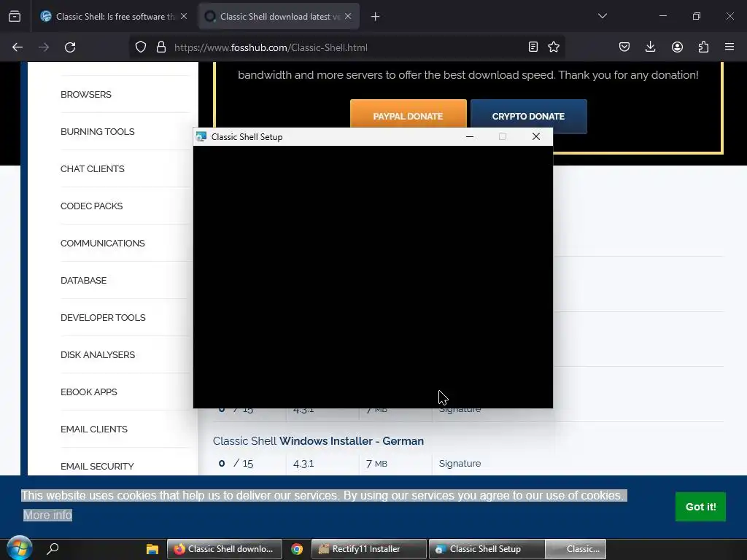
Task: Switch to Classic Shell Setup taskbar item
Action: pos(487,548)
